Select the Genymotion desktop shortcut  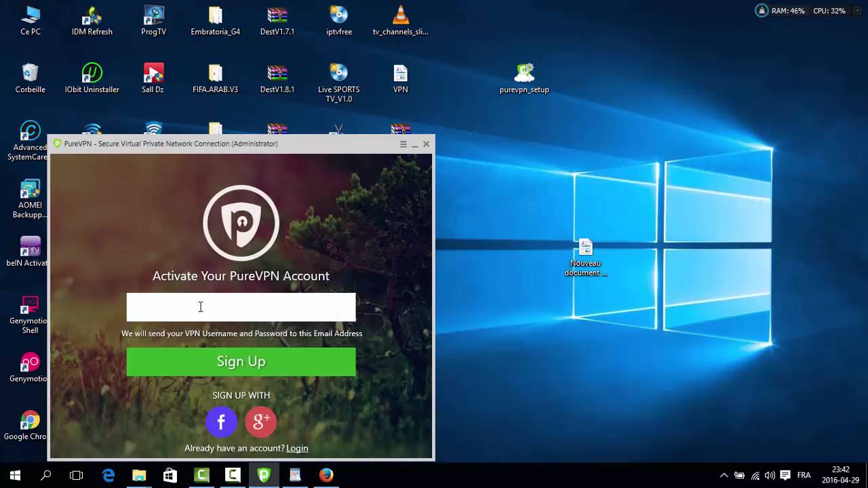[28, 367]
